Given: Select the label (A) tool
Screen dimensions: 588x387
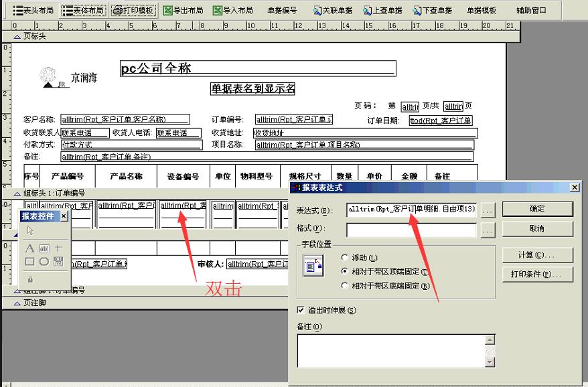Looking at the screenshot, I should click(29, 249).
